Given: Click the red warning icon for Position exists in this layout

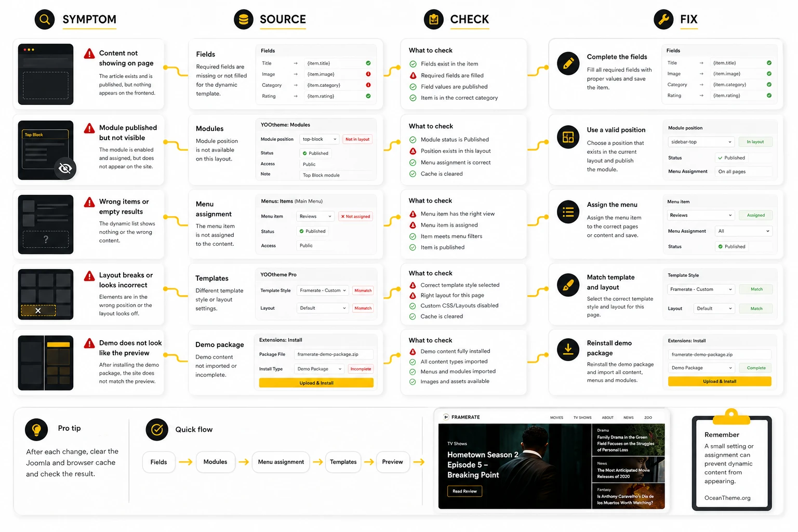Looking at the screenshot, I should pos(413,151).
